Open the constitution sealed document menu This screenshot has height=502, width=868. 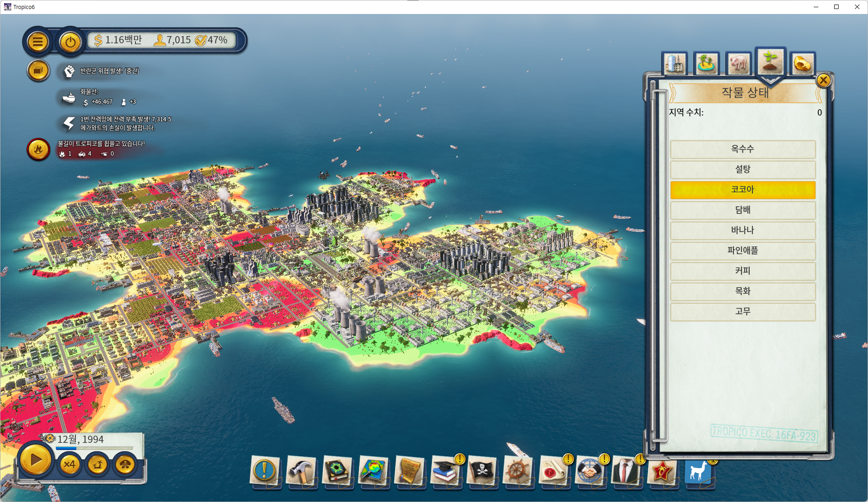click(554, 470)
